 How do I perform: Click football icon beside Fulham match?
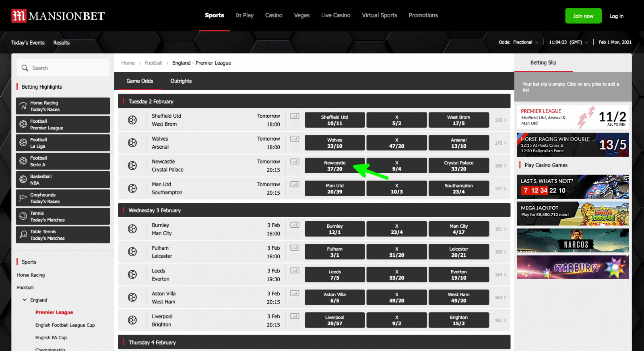[x=132, y=252]
